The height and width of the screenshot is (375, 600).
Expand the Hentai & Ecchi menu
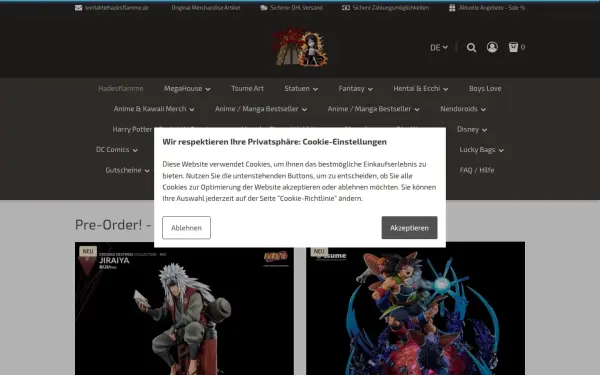tap(421, 88)
